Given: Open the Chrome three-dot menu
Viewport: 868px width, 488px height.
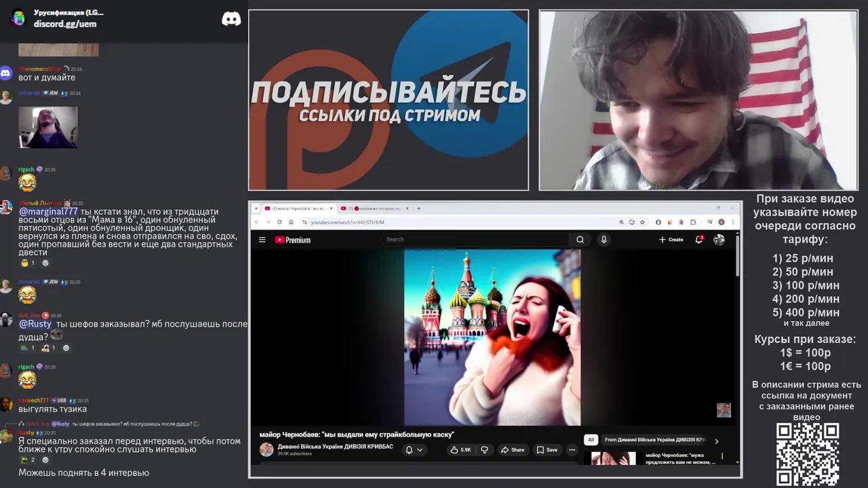Looking at the screenshot, I should (x=734, y=222).
